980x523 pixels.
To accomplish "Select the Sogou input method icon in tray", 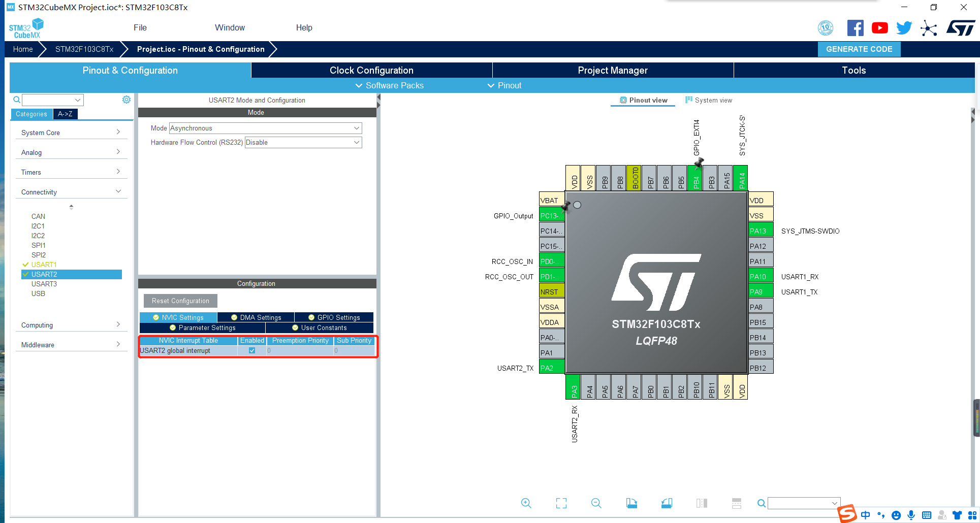I will coord(846,514).
